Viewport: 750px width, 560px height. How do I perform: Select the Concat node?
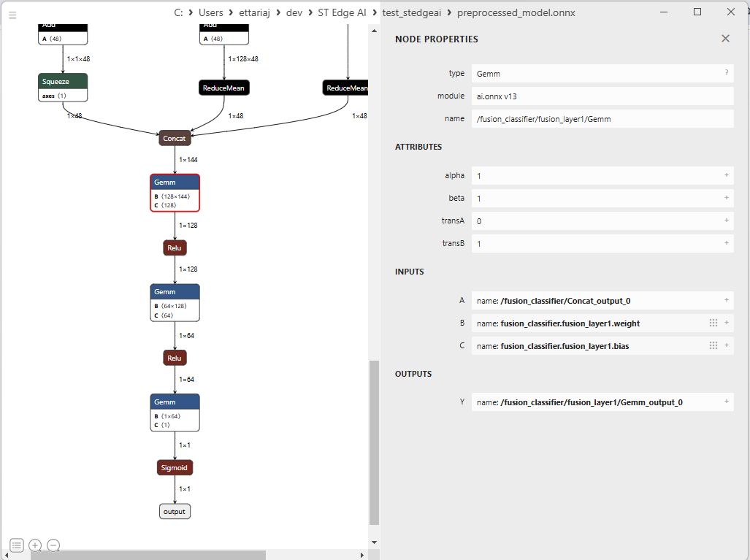click(175, 138)
